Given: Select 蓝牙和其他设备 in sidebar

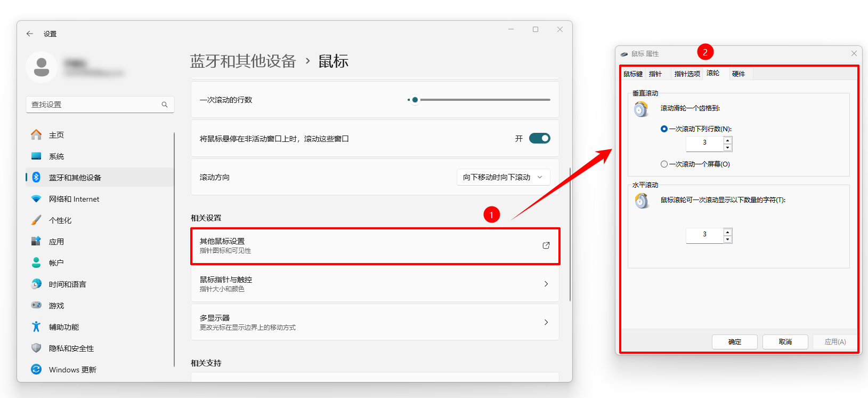Looking at the screenshot, I should click(x=100, y=178).
